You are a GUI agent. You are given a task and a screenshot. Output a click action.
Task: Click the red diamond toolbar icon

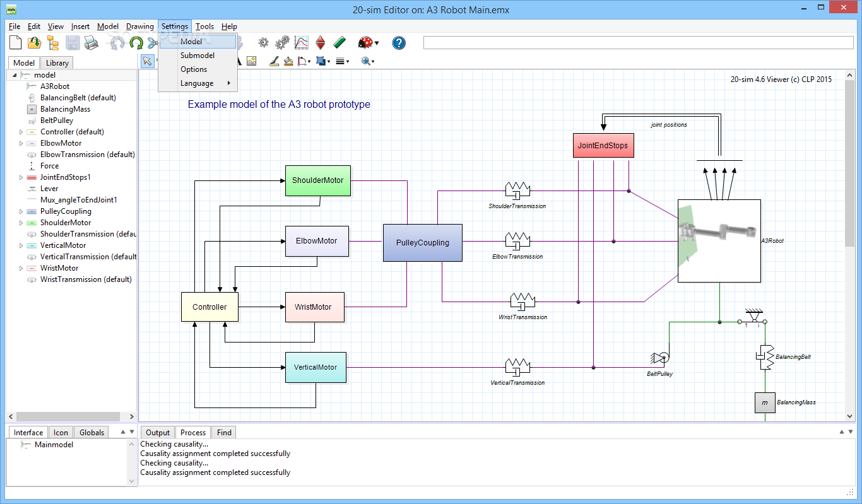click(321, 43)
